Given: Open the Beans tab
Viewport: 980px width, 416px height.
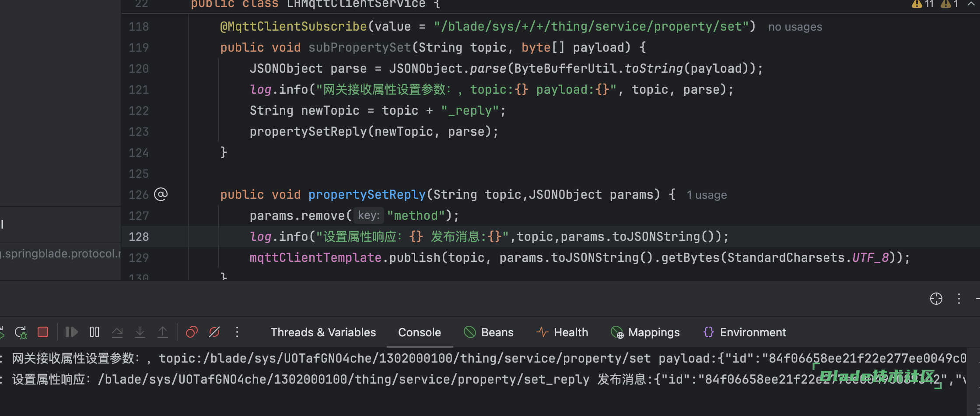Looking at the screenshot, I should [489, 332].
